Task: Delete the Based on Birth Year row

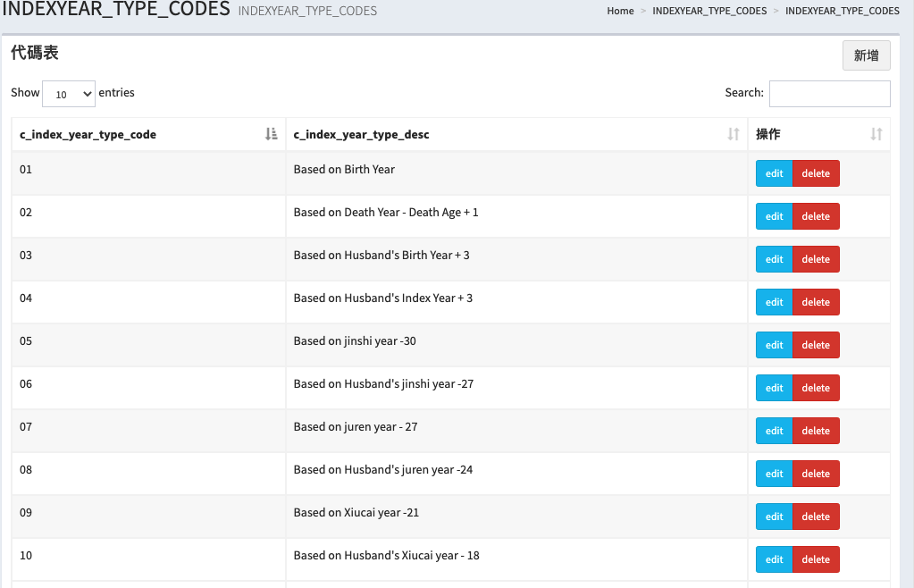Action: (x=816, y=173)
